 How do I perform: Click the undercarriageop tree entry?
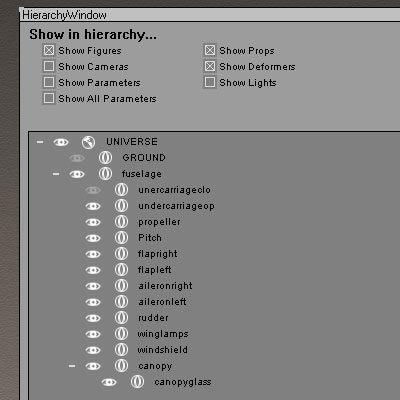tap(176, 206)
